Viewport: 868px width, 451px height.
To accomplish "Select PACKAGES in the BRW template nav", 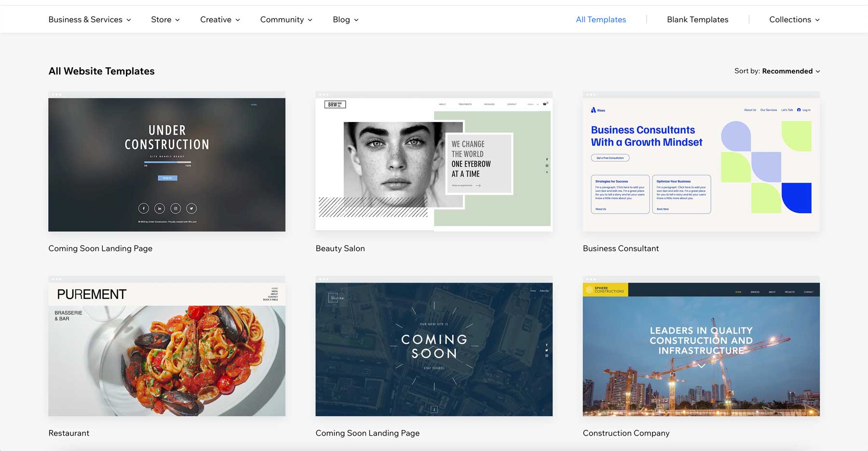I will [489, 104].
